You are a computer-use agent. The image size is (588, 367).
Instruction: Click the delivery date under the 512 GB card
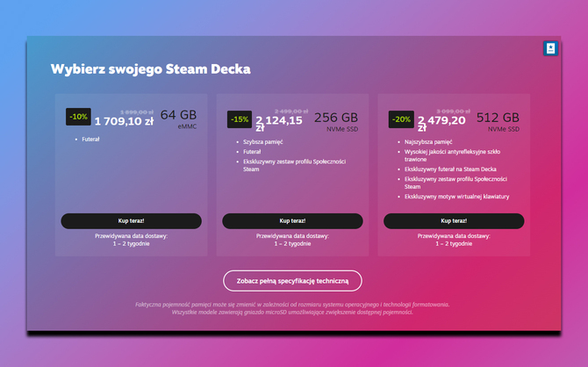454,240
